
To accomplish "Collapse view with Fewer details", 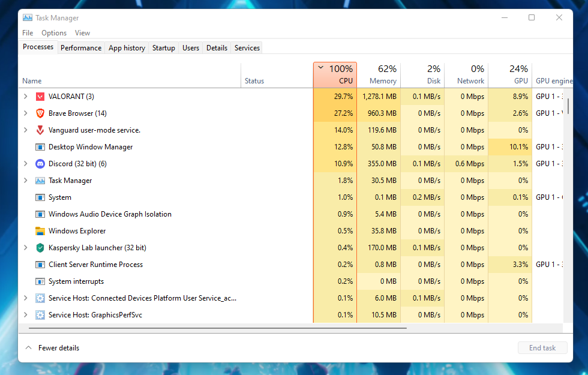I will pos(53,348).
